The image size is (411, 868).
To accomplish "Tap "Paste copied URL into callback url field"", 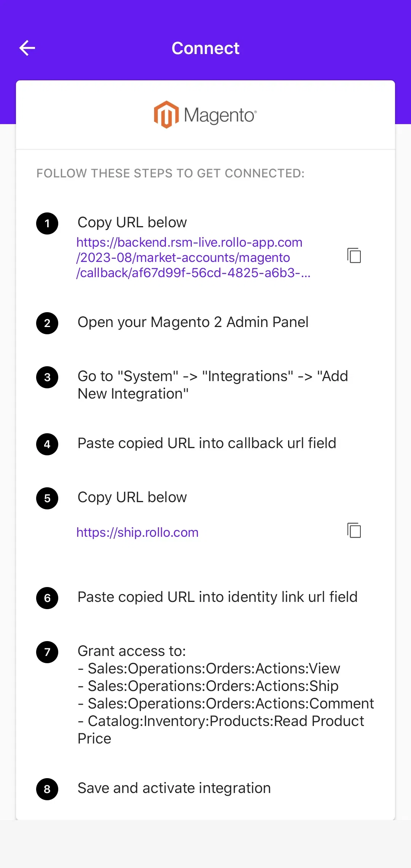I will [207, 443].
